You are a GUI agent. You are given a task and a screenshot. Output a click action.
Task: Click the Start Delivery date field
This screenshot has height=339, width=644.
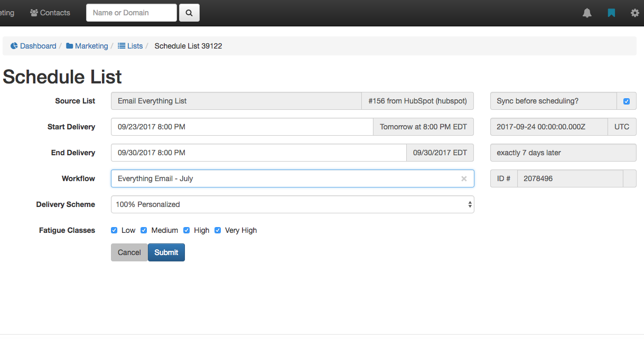[242, 127]
